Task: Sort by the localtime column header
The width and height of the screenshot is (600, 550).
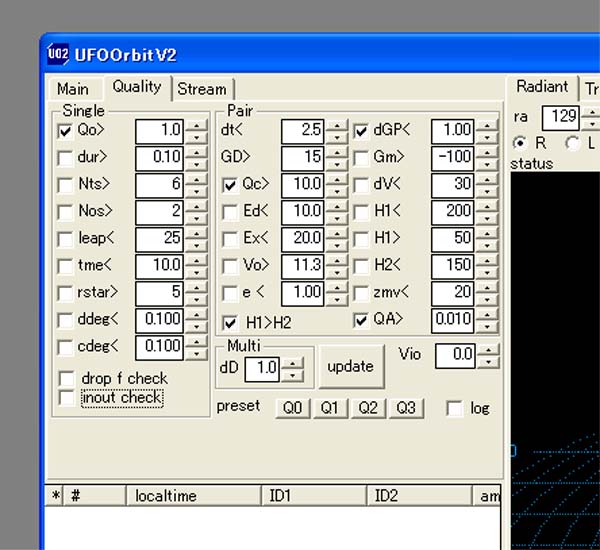Action: (x=194, y=496)
